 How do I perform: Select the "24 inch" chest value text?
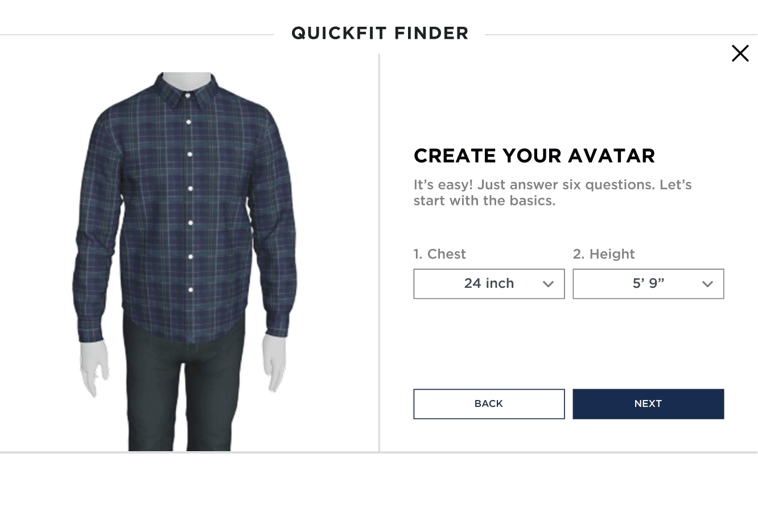point(489,283)
